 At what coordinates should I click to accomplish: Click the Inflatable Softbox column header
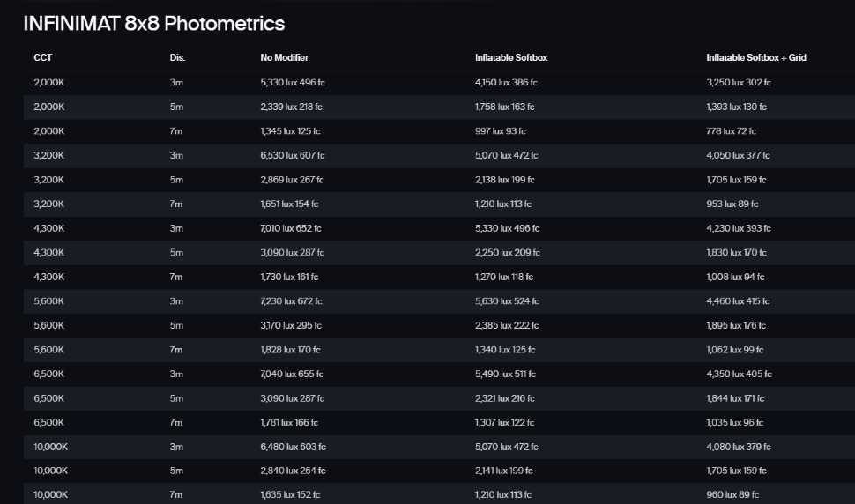511,58
